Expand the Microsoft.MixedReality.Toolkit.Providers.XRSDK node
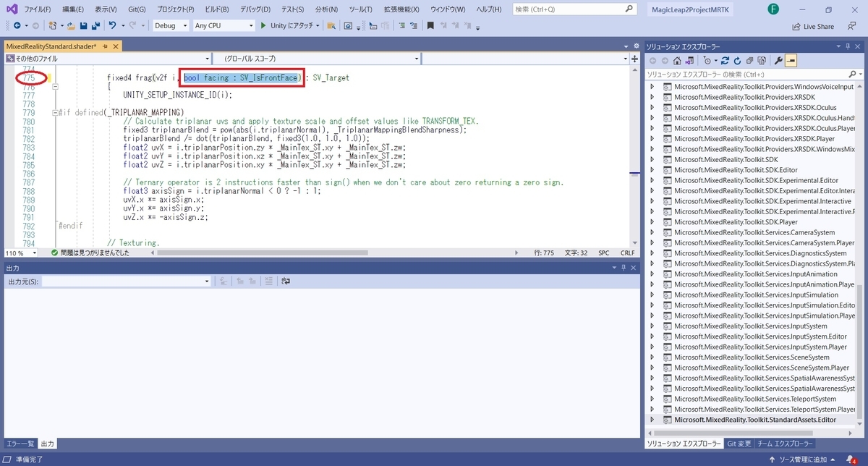 coord(652,96)
